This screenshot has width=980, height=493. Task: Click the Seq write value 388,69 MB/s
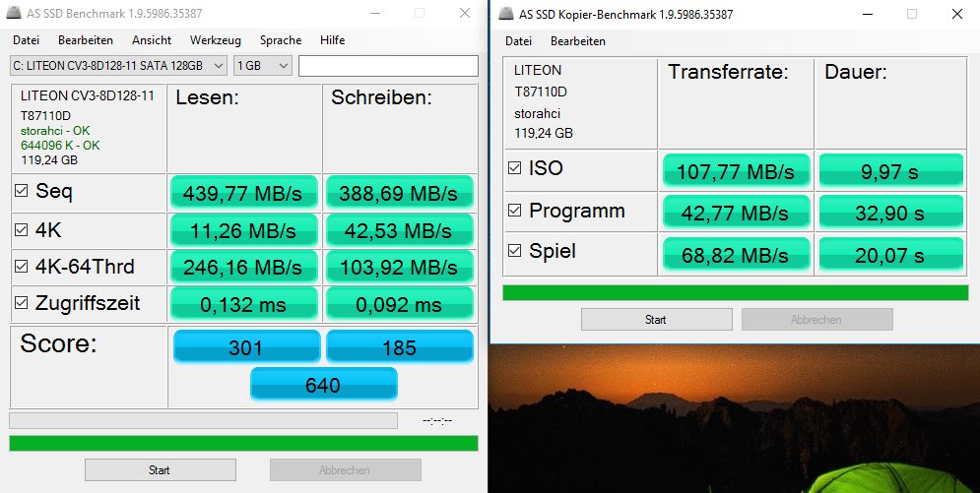coord(399,193)
